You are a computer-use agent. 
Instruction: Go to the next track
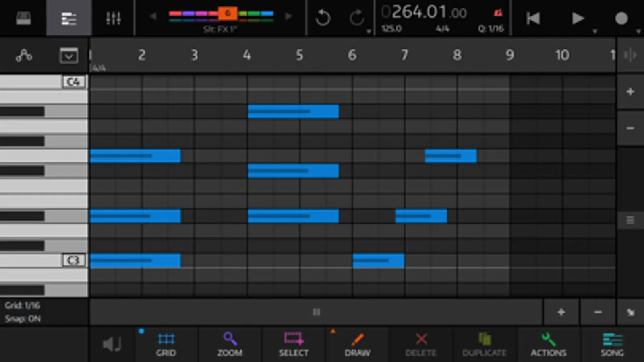(288, 16)
